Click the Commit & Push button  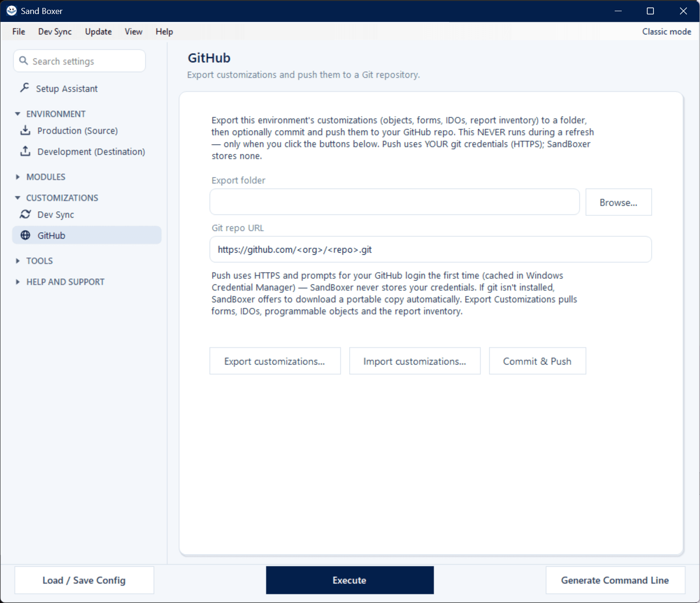537,361
